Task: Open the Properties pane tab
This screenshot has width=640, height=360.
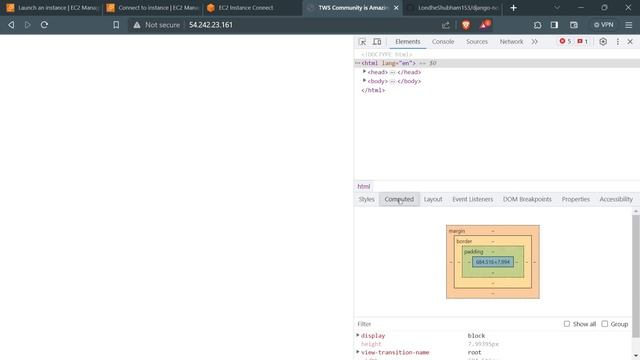Action: pos(576,199)
